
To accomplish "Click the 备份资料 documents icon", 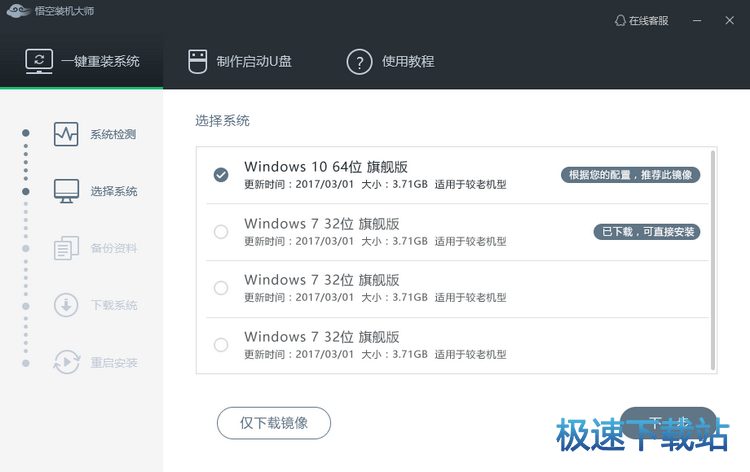I will pos(66,248).
